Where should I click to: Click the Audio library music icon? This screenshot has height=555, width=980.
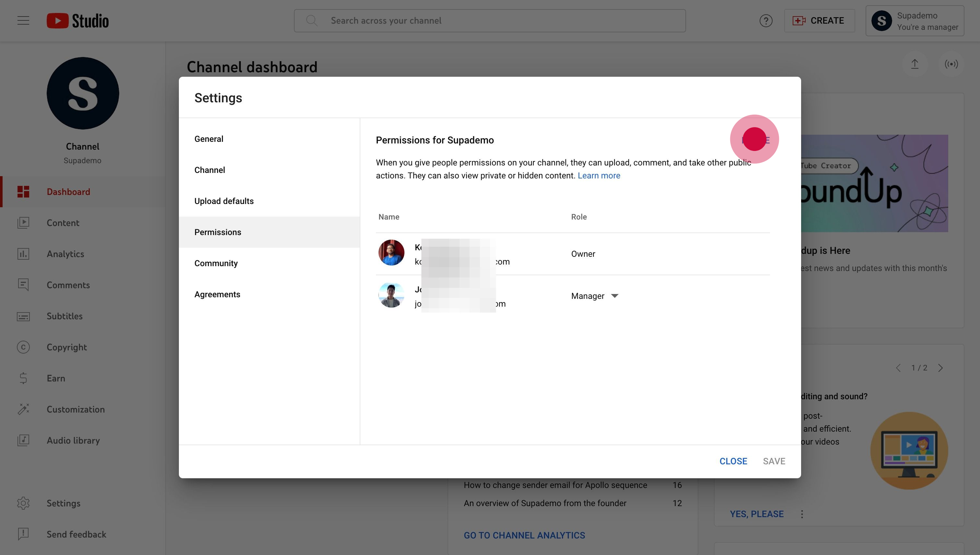click(x=23, y=440)
